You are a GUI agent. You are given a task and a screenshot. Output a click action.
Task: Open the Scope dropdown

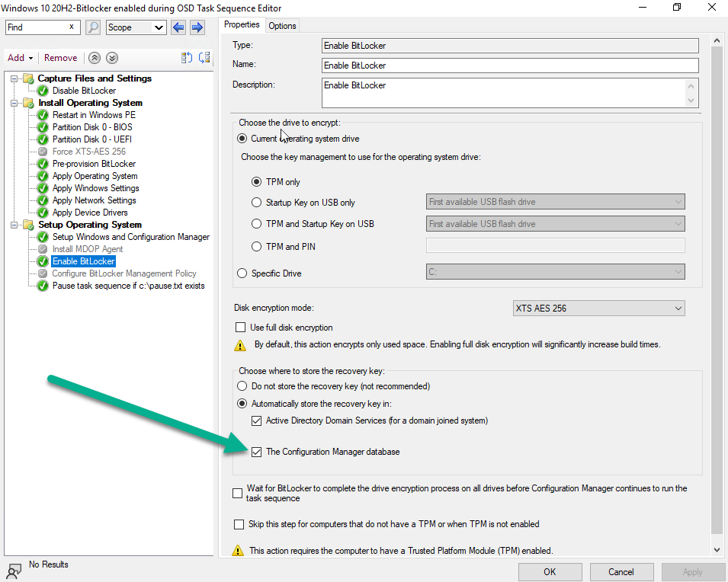point(136,27)
